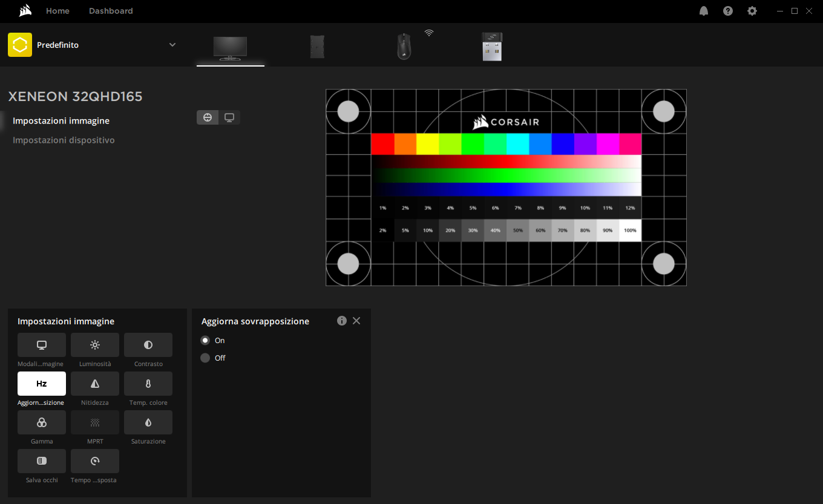This screenshot has height=504, width=823.
Task: Click the green gradient bar in the preview
Action: point(506,175)
